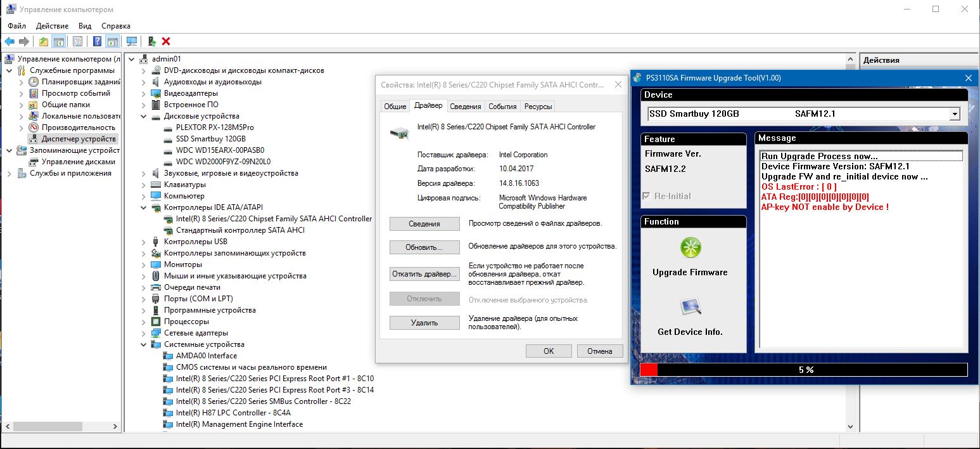Click the Upgrade Firmware green icon
The image size is (980, 449).
(690, 248)
